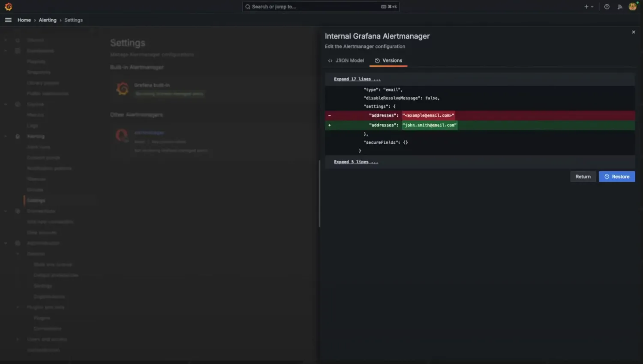Click the Edit the Alertmanager configuration subtitle
The width and height of the screenshot is (643, 364).
[x=365, y=46]
